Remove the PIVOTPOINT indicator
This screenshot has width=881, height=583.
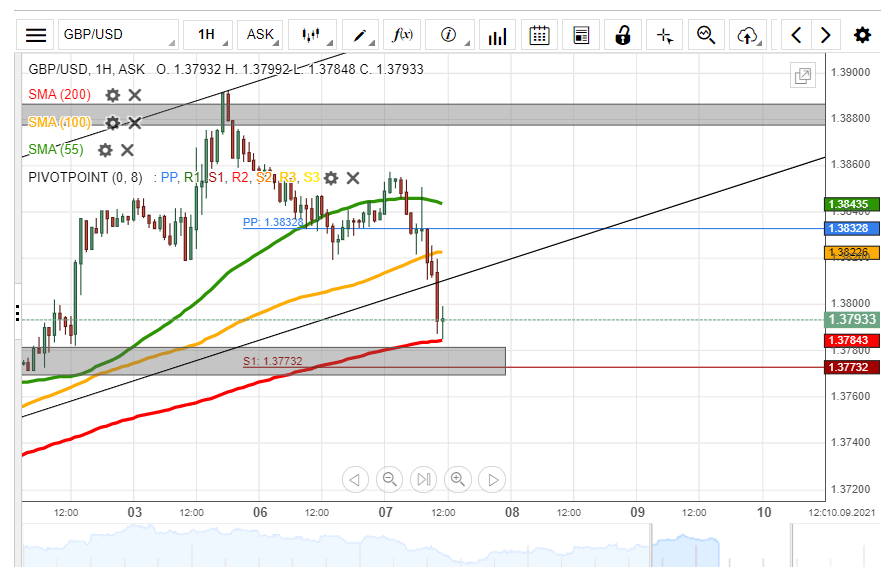(x=353, y=178)
